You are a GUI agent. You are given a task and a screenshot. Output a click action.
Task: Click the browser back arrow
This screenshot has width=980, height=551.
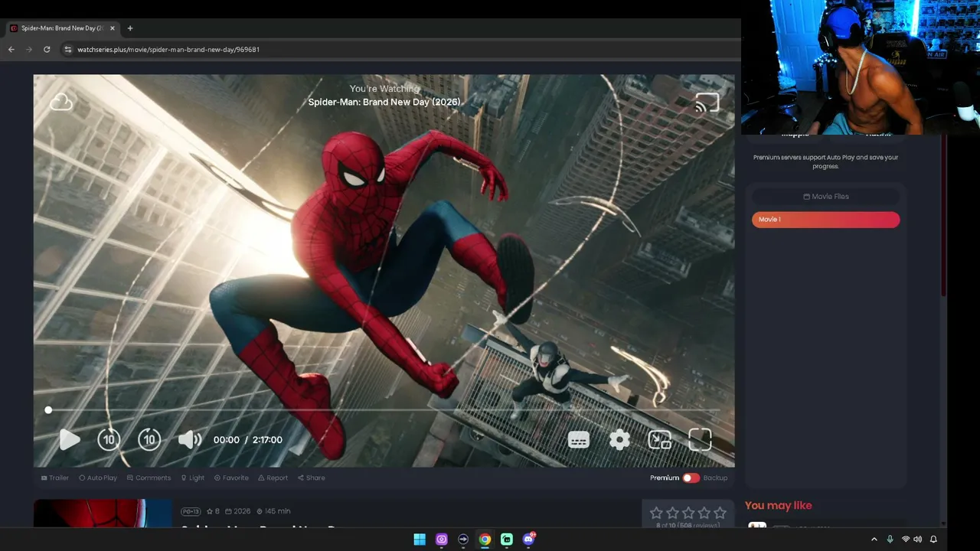pyautogui.click(x=11, y=50)
